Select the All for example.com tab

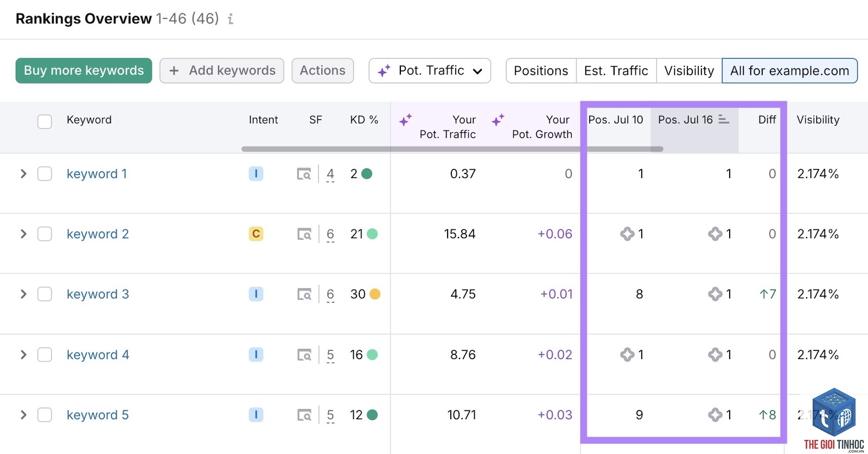pyautogui.click(x=790, y=71)
